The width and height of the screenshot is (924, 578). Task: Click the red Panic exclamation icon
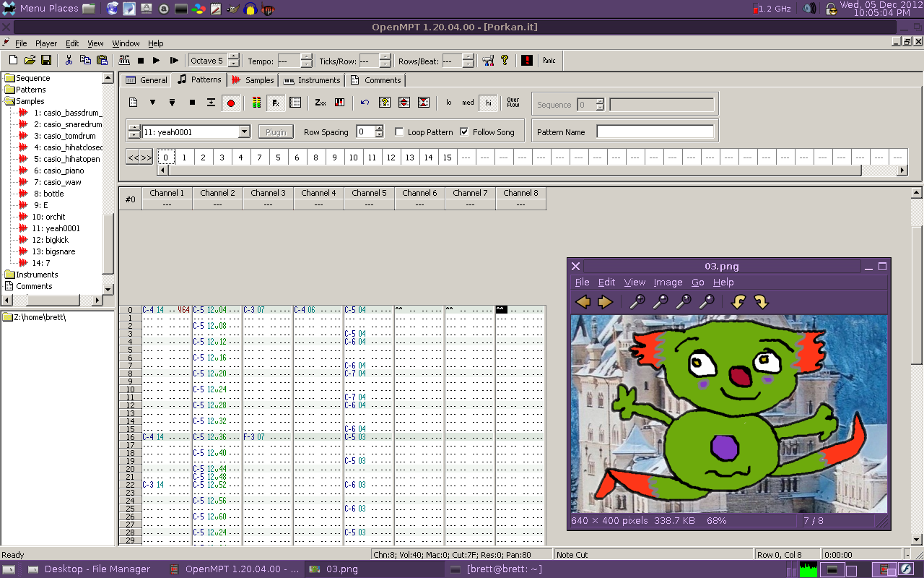pos(527,61)
